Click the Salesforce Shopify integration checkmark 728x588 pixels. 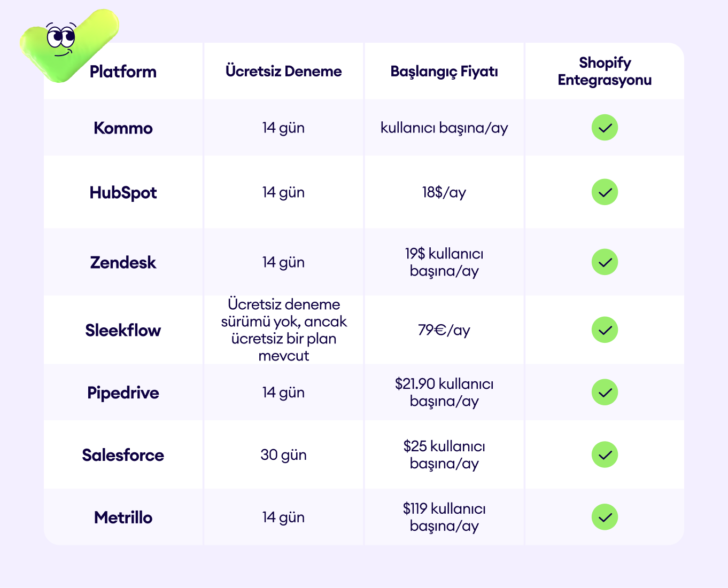point(605,455)
